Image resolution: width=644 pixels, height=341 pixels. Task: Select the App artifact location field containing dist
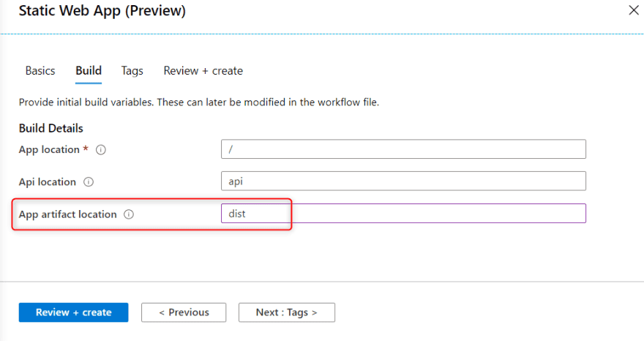403,213
